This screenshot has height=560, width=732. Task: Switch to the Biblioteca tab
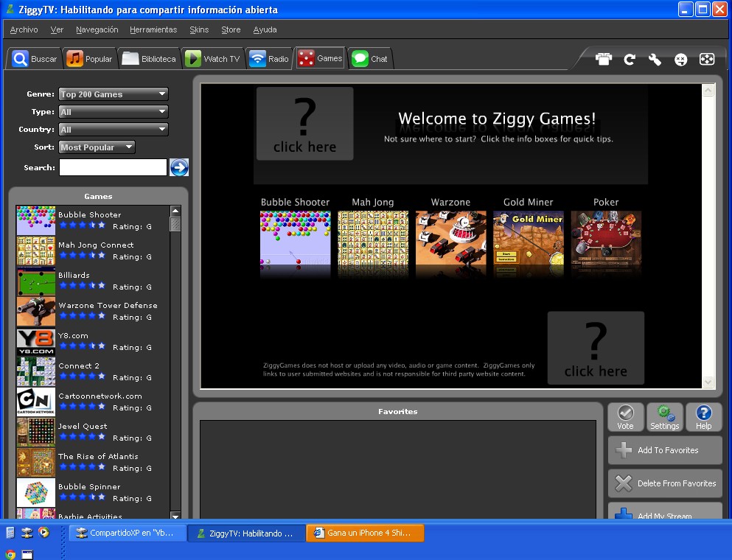pos(149,59)
